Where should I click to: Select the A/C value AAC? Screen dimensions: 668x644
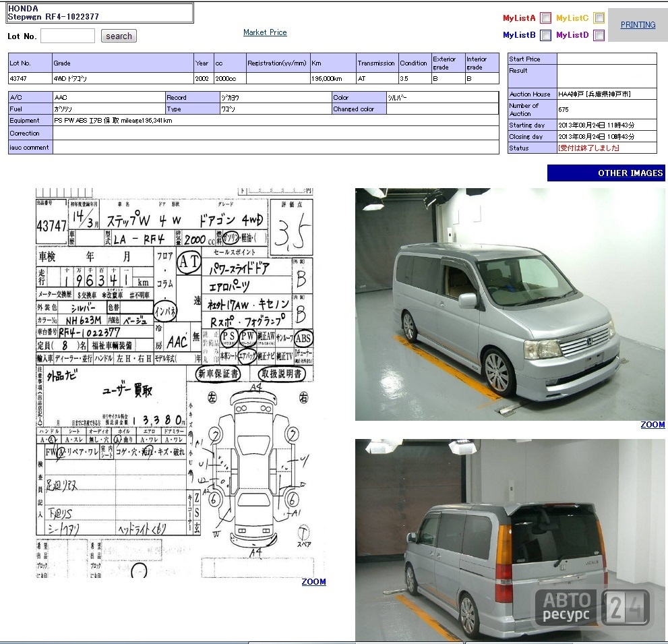[61, 98]
